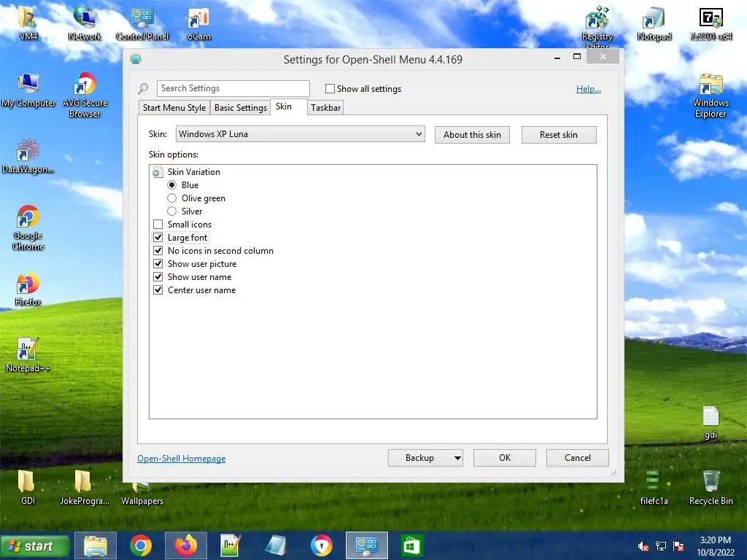Click the Action Center flag tray icon

tap(678, 546)
